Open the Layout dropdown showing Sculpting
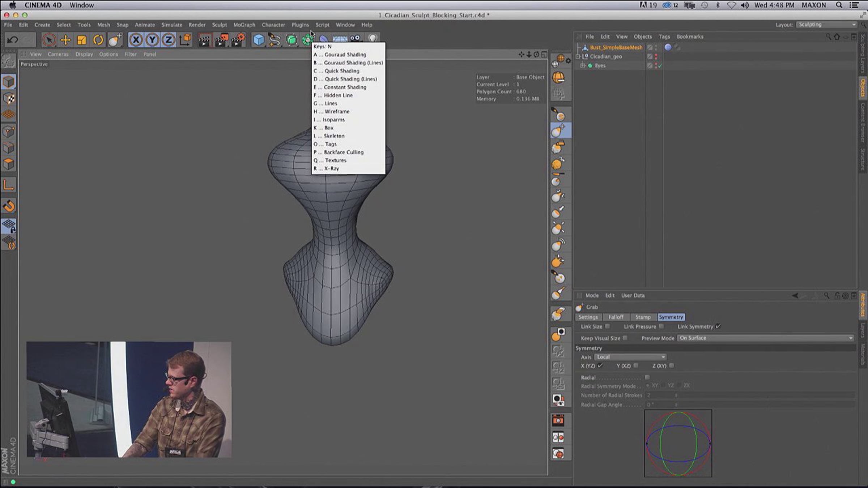The width and height of the screenshot is (868, 488). click(x=826, y=25)
